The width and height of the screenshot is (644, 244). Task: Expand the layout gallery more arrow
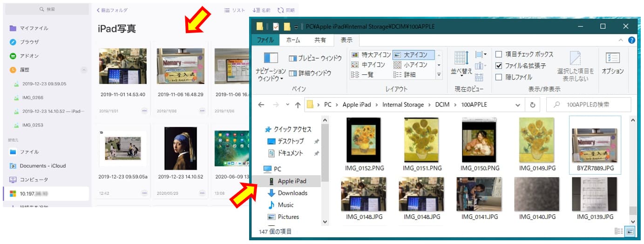(x=439, y=74)
